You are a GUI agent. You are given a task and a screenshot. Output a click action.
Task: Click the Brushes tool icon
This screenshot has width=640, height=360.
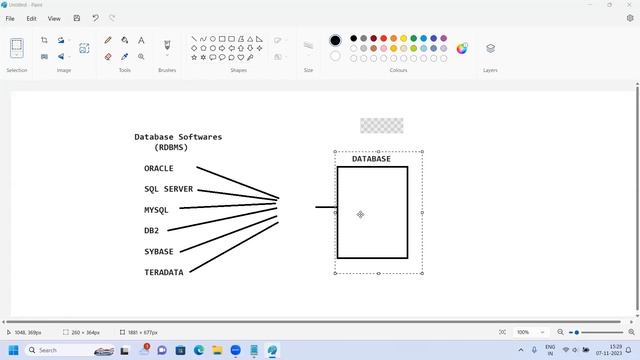point(167,44)
